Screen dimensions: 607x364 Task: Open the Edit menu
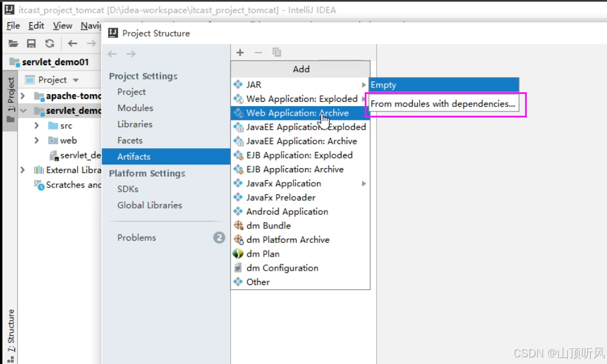click(36, 25)
